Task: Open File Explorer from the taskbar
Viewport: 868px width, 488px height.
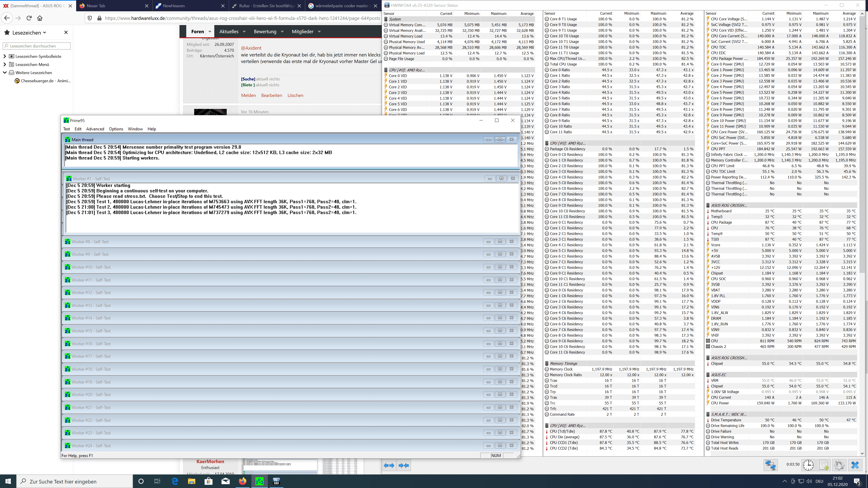Action: pos(191,481)
